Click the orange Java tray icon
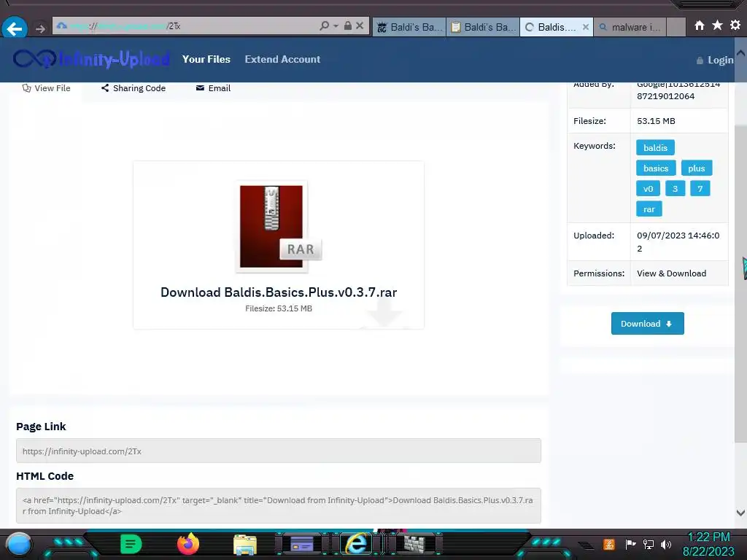Screen dimensions: 747x560 click(x=609, y=544)
